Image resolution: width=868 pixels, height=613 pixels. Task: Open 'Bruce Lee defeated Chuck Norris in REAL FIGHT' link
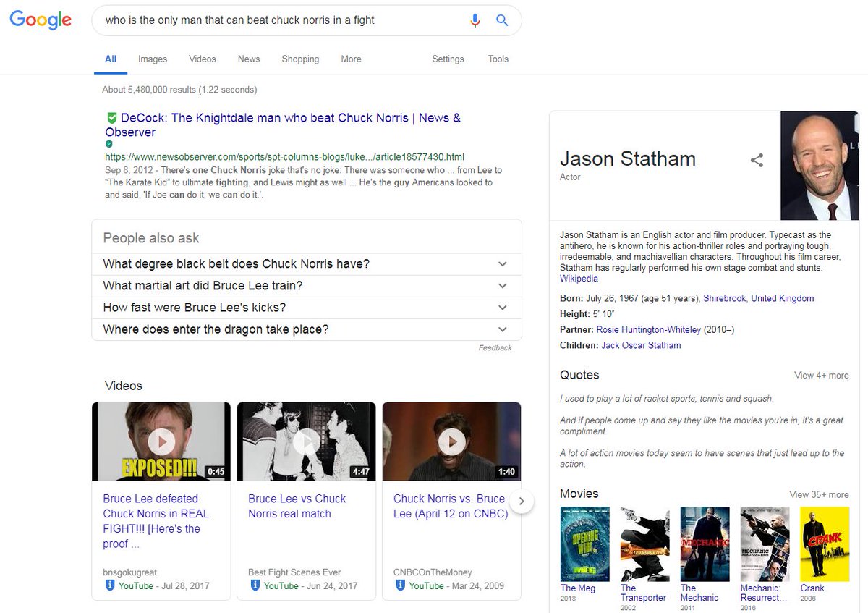(156, 521)
